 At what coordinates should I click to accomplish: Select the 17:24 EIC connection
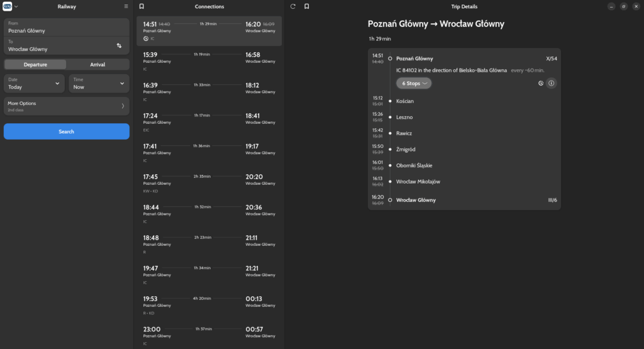coord(209,123)
